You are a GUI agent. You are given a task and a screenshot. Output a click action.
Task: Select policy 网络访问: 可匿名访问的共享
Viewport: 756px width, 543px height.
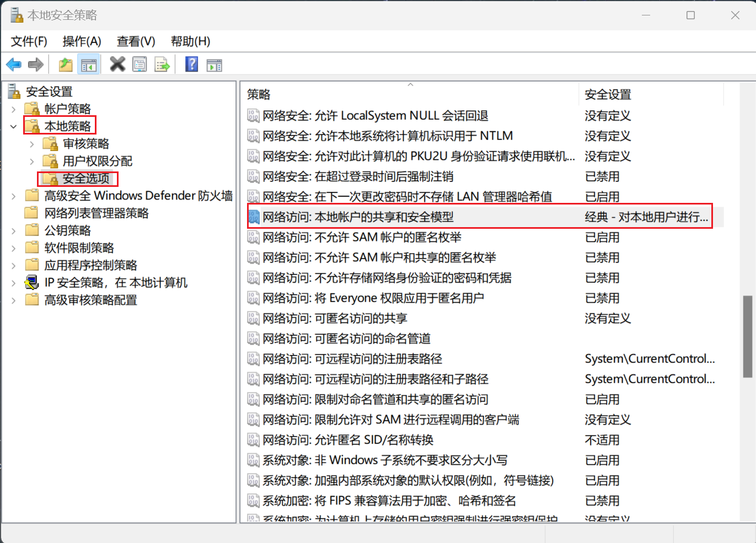point(361,319)
